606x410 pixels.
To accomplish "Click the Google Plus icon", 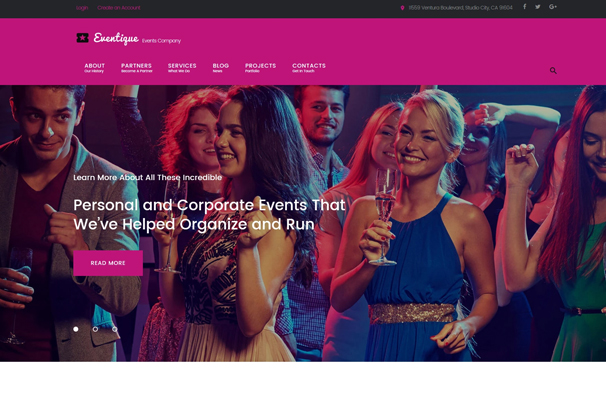I will [553, 7].
